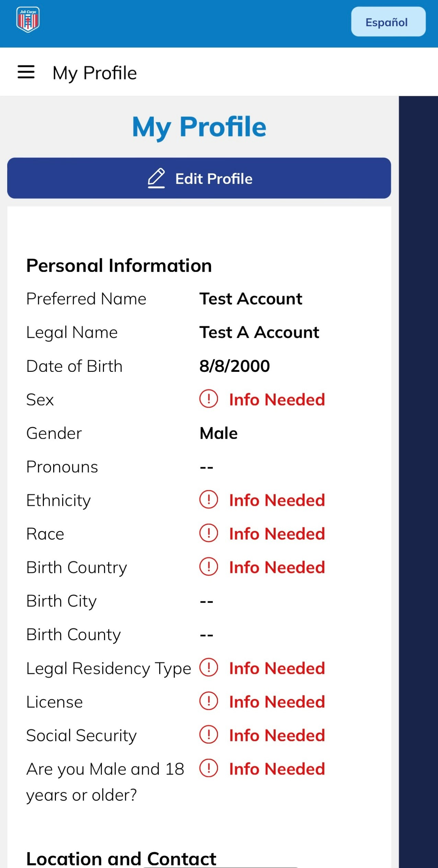This screenshot has height=868, width=438.
Task: Open Info Needed link for Sex field
Action: pyautogui.click(x=276, y=399)
